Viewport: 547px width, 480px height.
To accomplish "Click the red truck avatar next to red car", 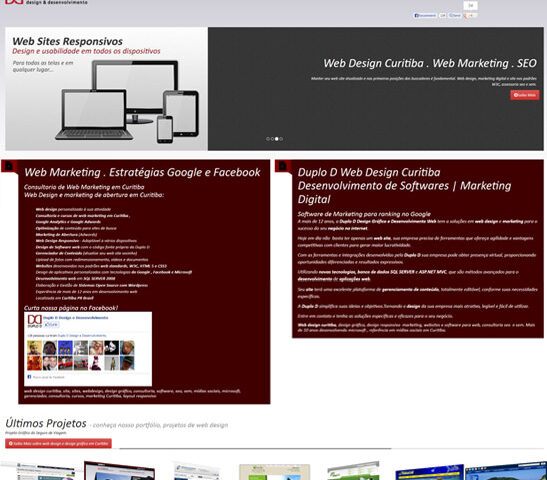I will (x=81, y=363).
